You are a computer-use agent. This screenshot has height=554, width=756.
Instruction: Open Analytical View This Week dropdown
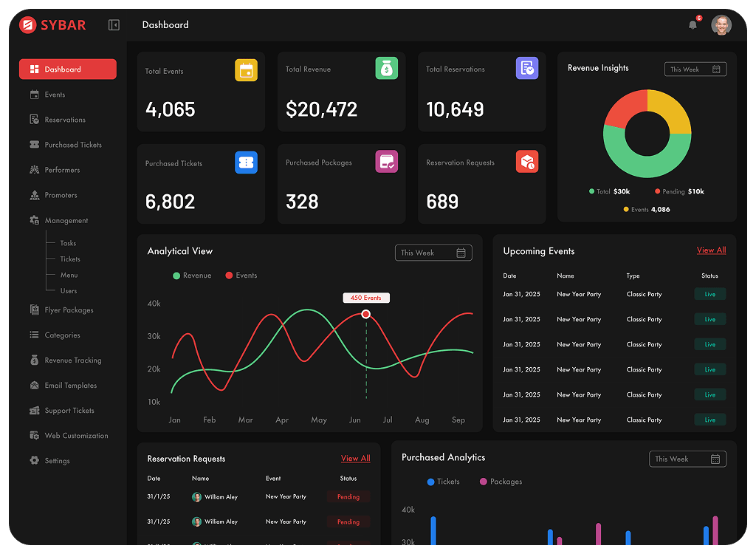[x=433, y=253]
